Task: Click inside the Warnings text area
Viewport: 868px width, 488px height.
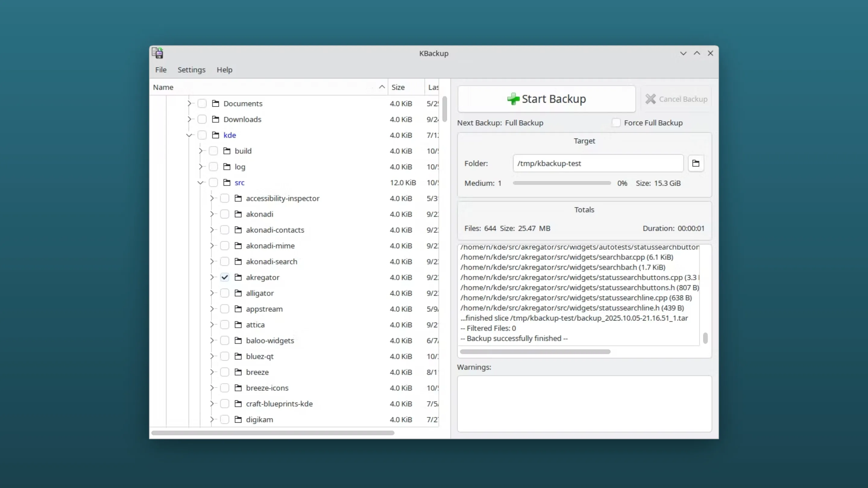Action: coord(584,404)
